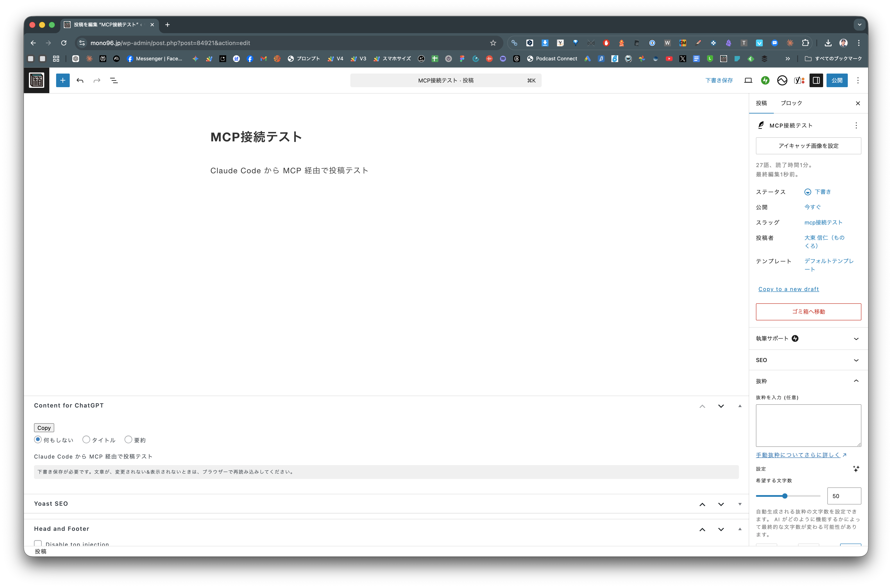Click the blue block inserter plus button
Image resolution: width=892 pixels, height=588 pixels.
click(x=63, y=80)
